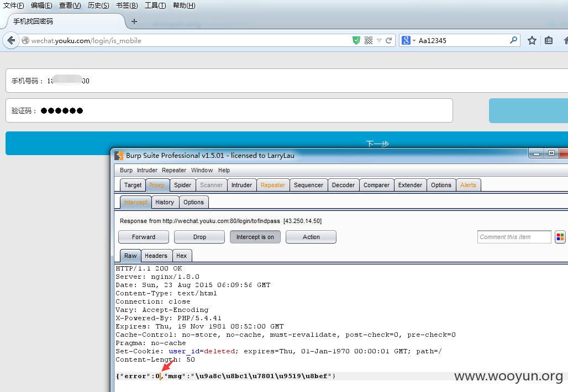Open the QR code icon in the address bar

click(369, 40)
